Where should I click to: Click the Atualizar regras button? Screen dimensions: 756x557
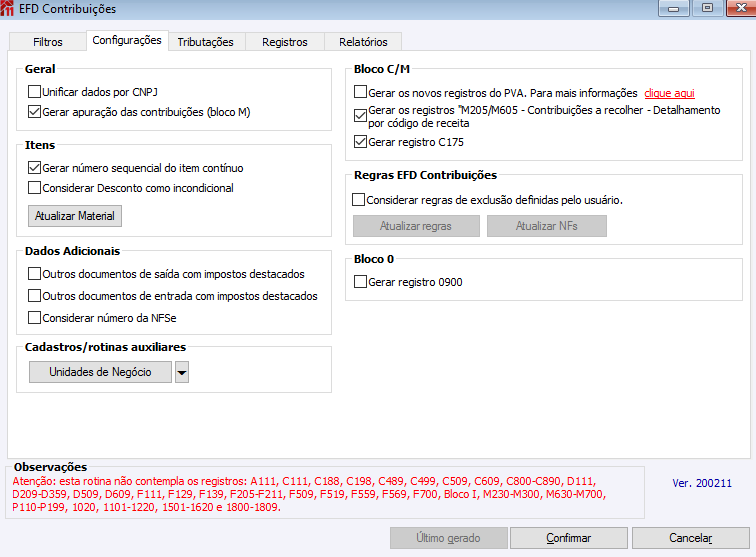click(416, 226)
